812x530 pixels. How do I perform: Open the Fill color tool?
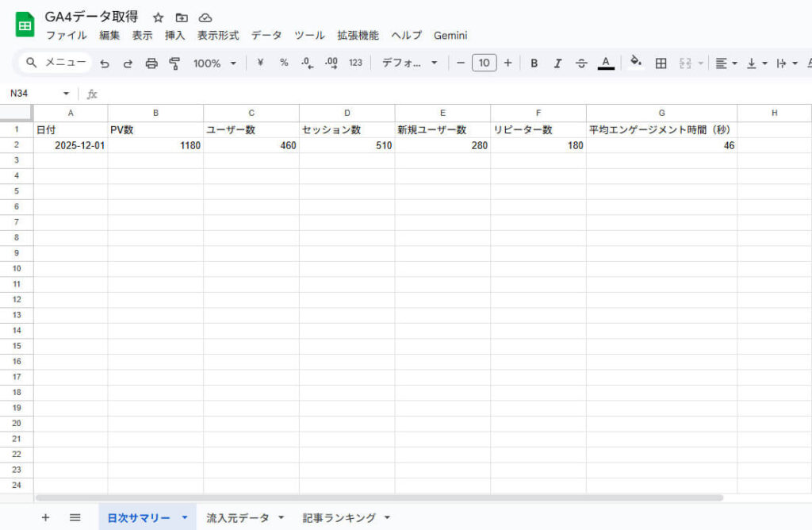(636, 63)
